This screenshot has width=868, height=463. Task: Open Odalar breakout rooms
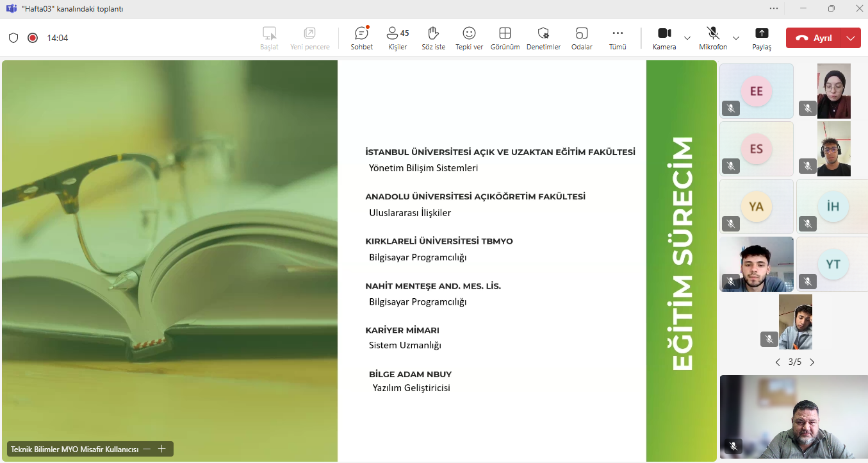(x=582, y=38)
